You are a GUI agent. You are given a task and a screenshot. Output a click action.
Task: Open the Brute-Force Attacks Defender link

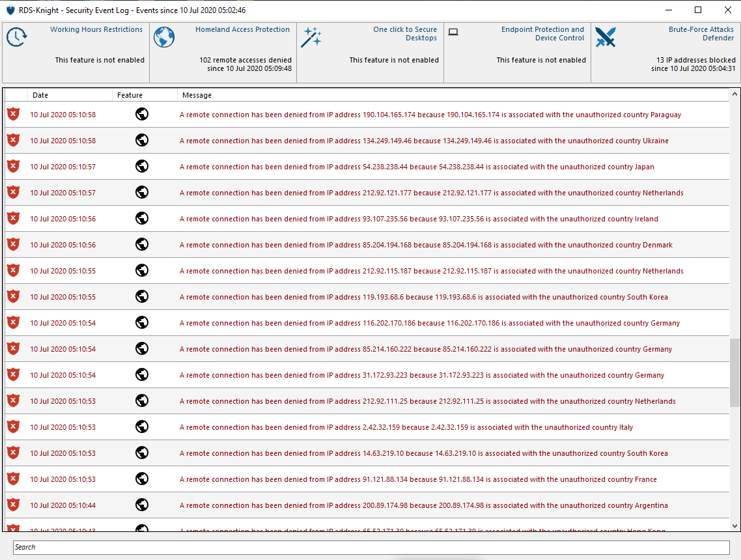(x=701, y=34)
